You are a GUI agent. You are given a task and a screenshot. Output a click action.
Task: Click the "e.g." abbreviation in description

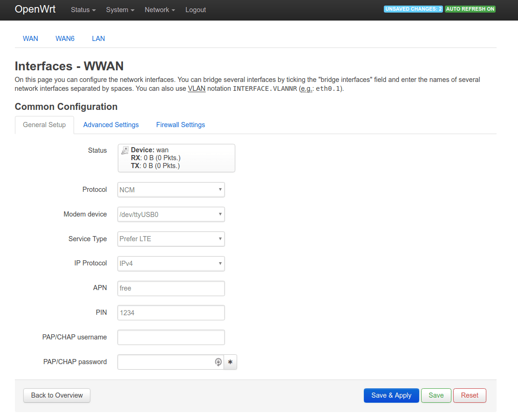click(306, 88)
